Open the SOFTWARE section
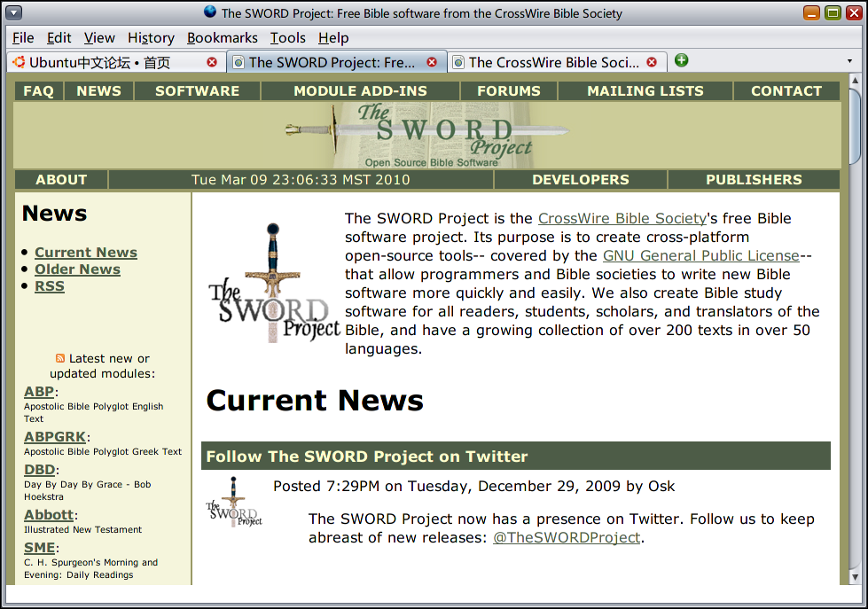 pyautogui.click(x=198, y=91)
